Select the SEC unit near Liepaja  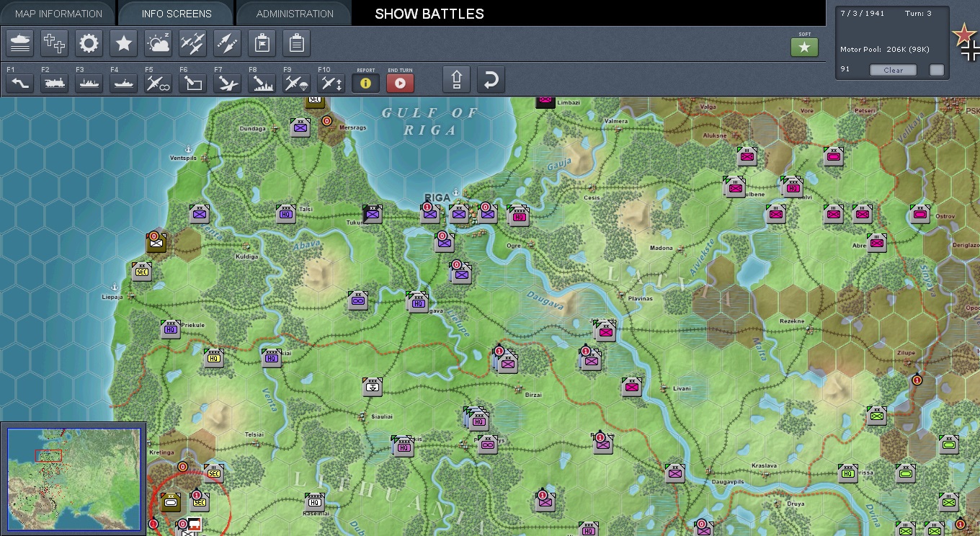[142, 271]
